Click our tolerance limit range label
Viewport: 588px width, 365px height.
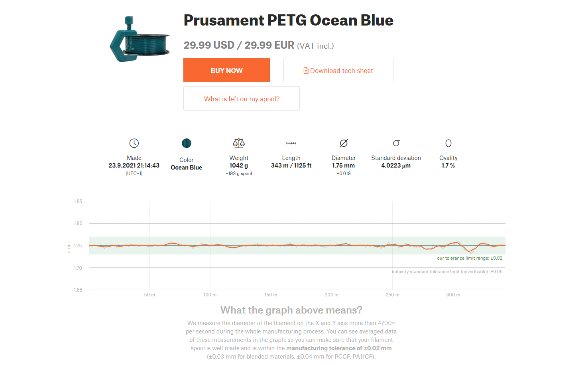point(470,258)
